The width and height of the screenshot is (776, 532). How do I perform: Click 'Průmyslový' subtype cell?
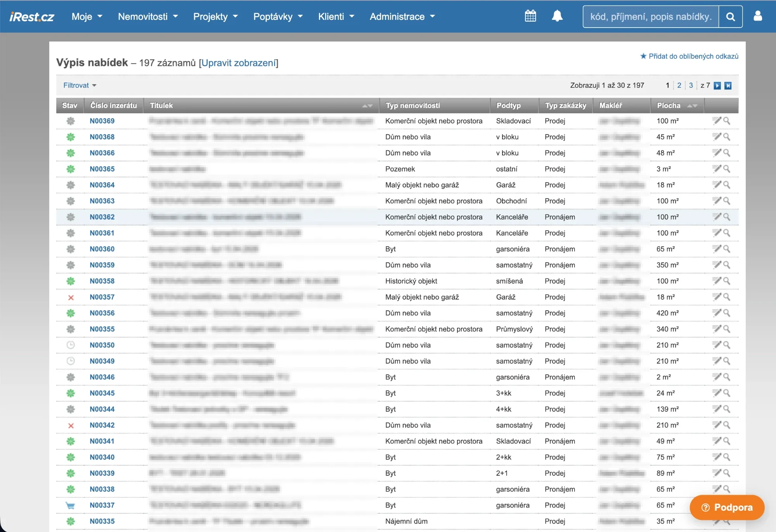point(514,329)
